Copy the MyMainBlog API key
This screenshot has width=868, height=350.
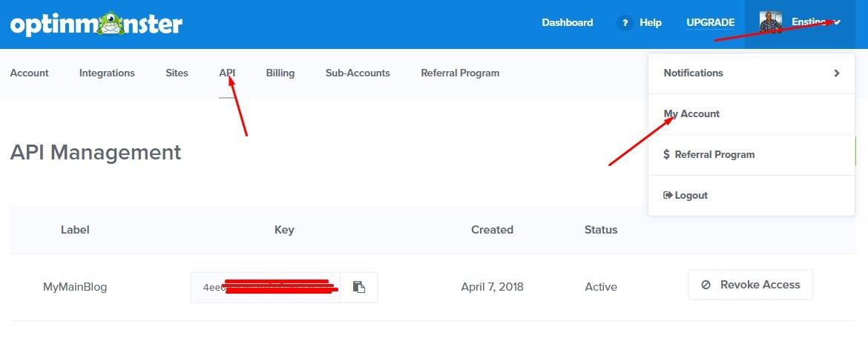pyautogui.click(x=359, y=287)
